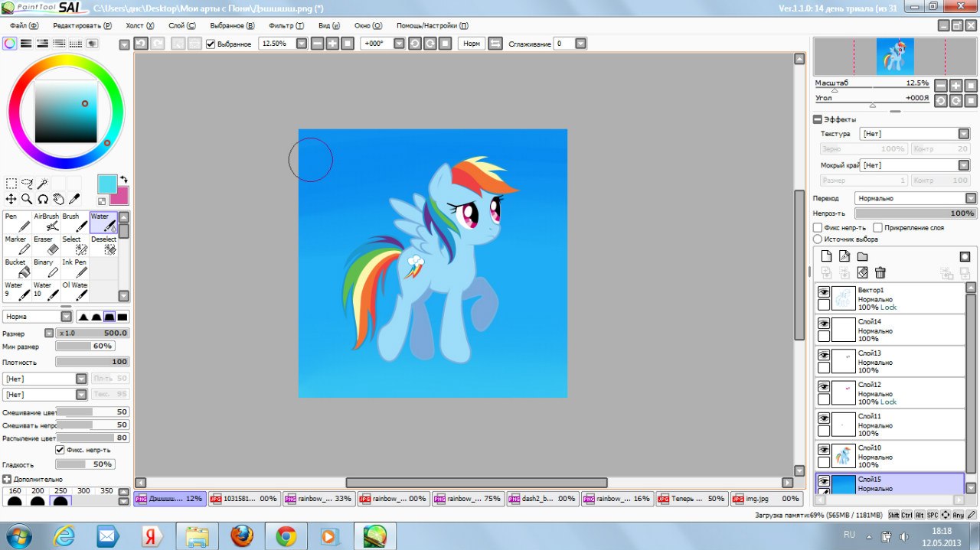Open the Текстура dropdown
Screen dimensions: 980x550
point(915,134)
